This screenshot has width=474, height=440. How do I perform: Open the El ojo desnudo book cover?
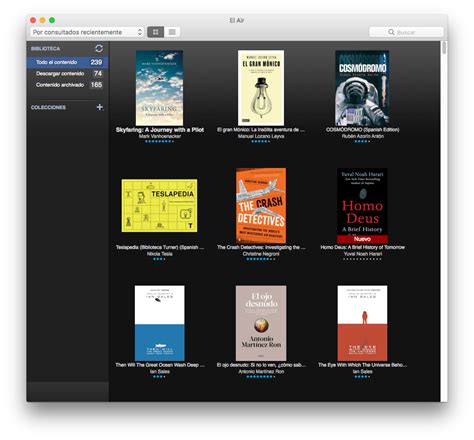tap(261, 323)
